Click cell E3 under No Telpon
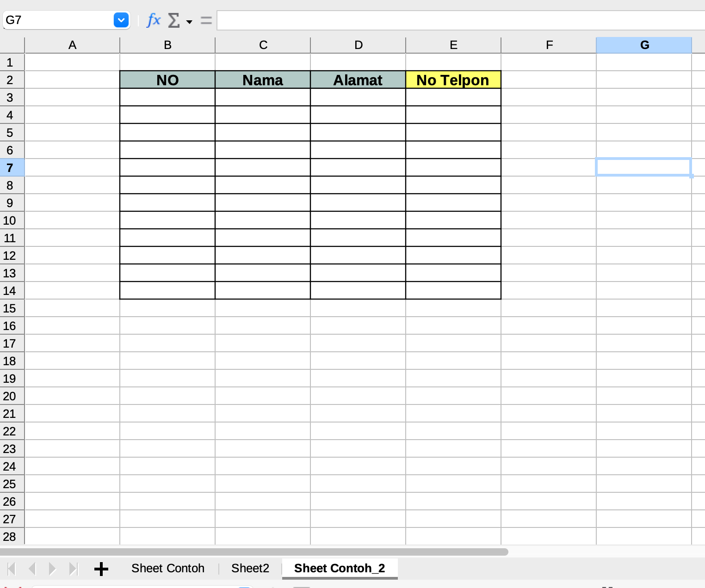The width and height of the screenshot is (705, 588). (453, 98)
